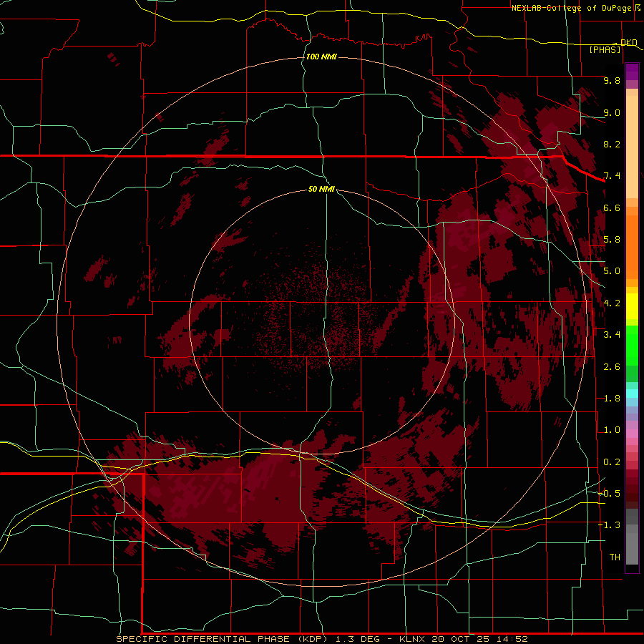Click the "TH" threshold label on the scale
The height and width of the screenshot is (644, 644).
(615, 557)
